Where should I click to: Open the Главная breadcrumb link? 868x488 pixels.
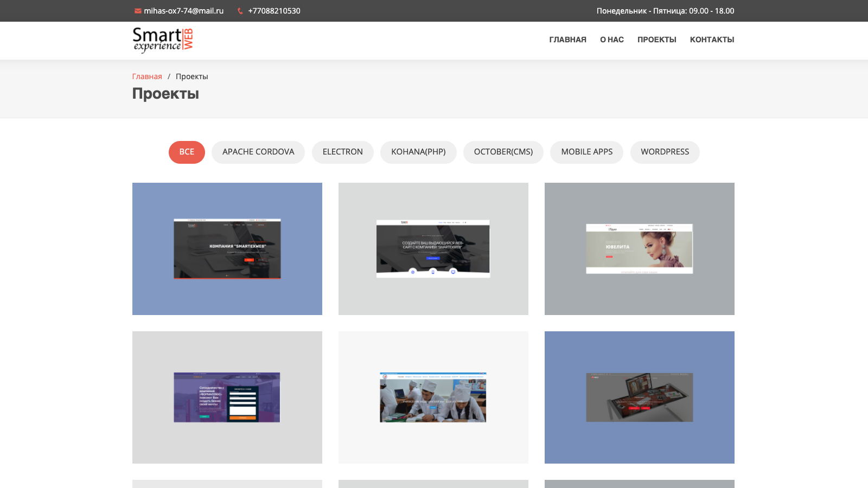point(147,76)
